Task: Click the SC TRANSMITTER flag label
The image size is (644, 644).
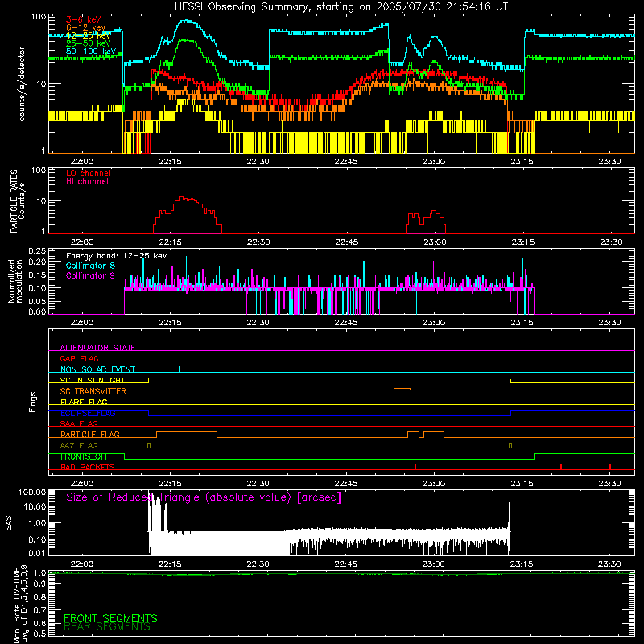Action: (x=93, y=391)
